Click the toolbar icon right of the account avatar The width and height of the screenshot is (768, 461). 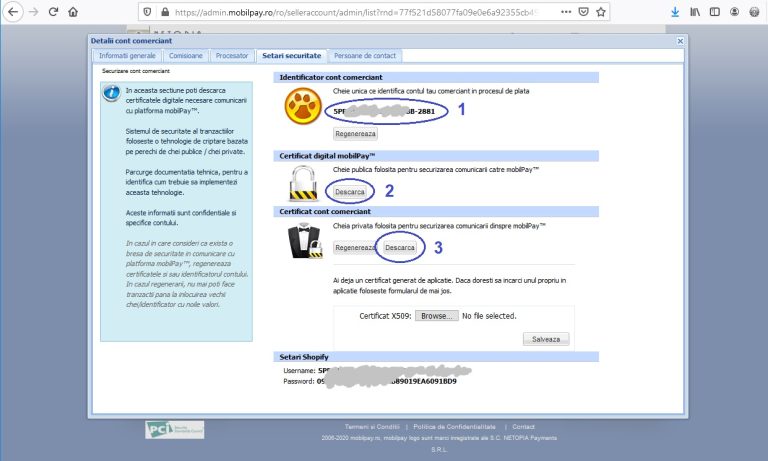coord(754,12)
